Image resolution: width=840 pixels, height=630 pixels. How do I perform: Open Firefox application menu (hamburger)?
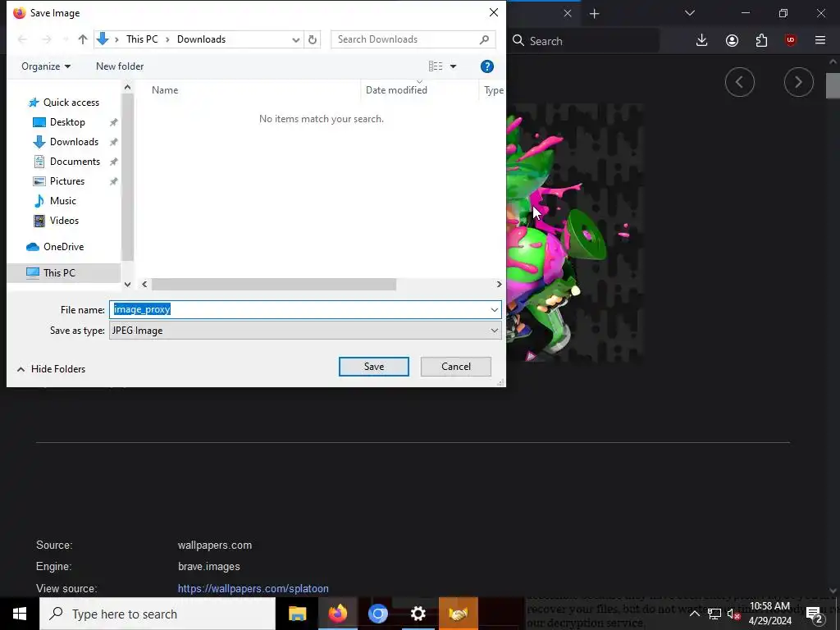click(x=820, y=40)
